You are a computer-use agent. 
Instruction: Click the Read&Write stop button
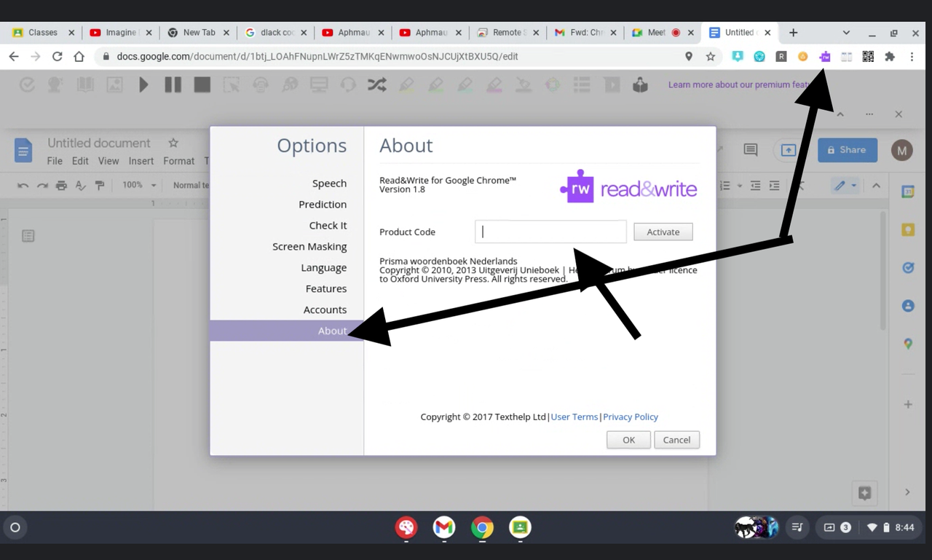point(202,85)
